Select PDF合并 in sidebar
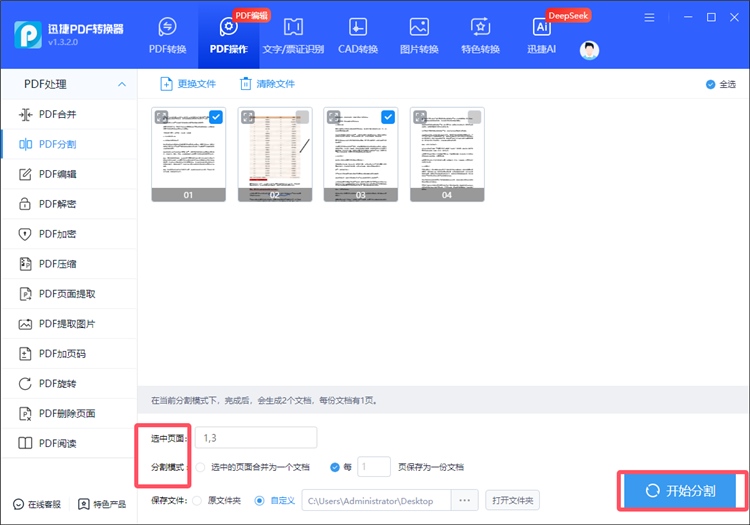Viewport: 750px width, 525px height. click(69, 114)
